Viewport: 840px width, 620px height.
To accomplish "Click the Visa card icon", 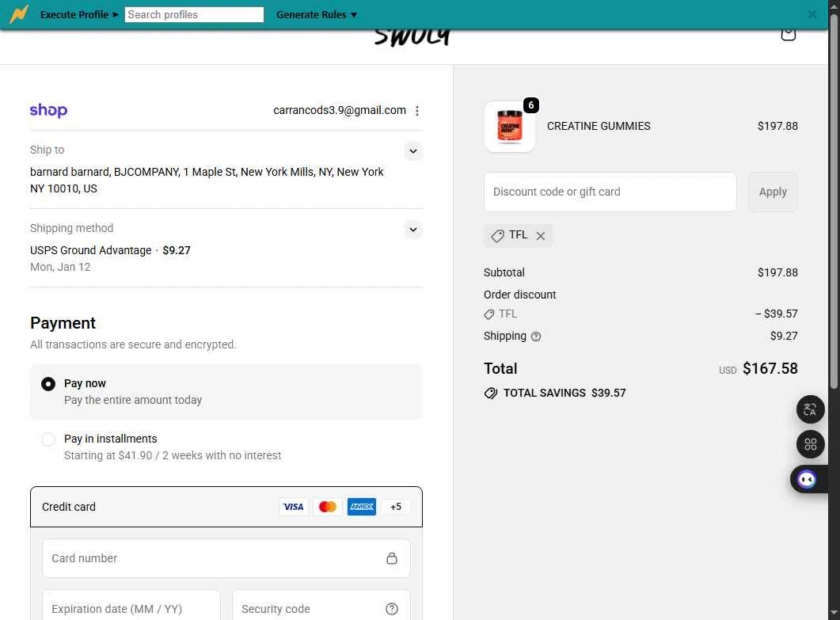I will point(293,507).
